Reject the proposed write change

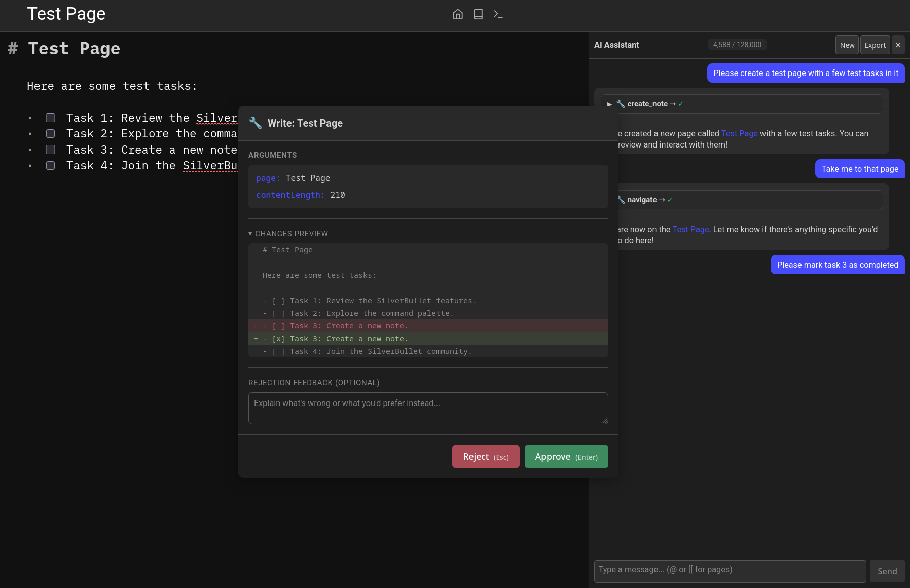pos(485,457)
